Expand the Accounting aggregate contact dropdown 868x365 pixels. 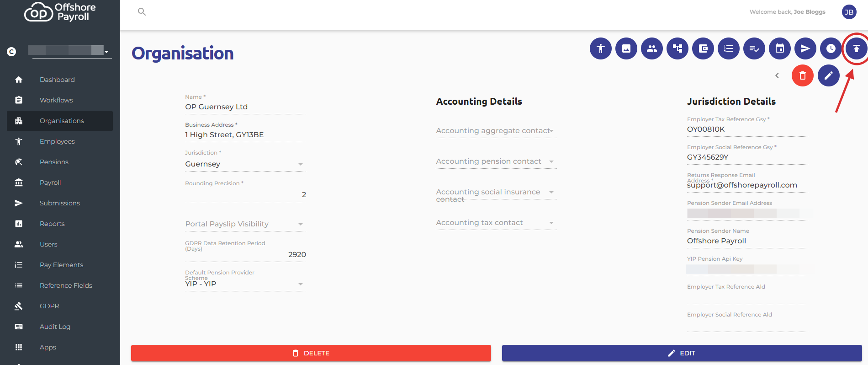click(x=496, y=131)
